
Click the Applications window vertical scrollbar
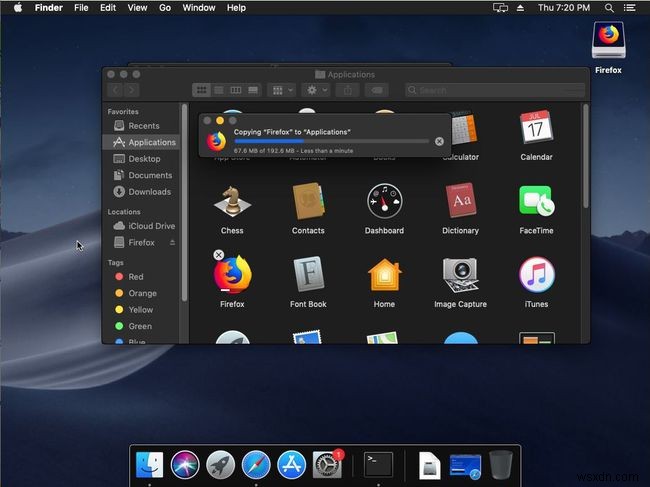point(585,156)
